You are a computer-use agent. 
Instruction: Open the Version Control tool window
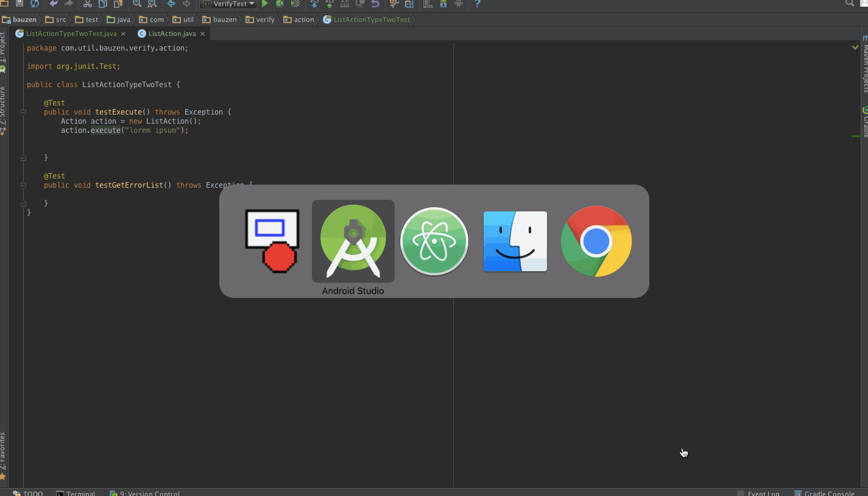click(145, 493)
